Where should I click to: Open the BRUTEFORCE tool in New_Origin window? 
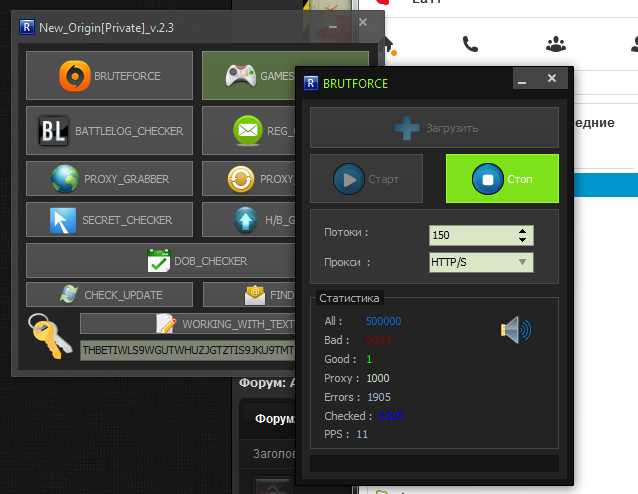click(x=109, y=75)
